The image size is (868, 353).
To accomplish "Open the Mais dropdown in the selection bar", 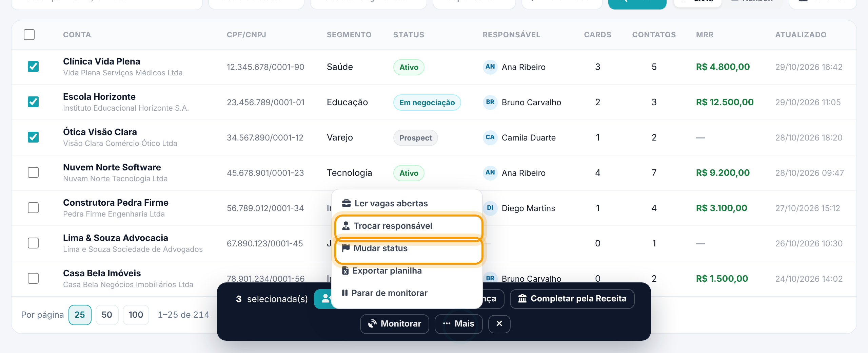I will pos(458,324).
